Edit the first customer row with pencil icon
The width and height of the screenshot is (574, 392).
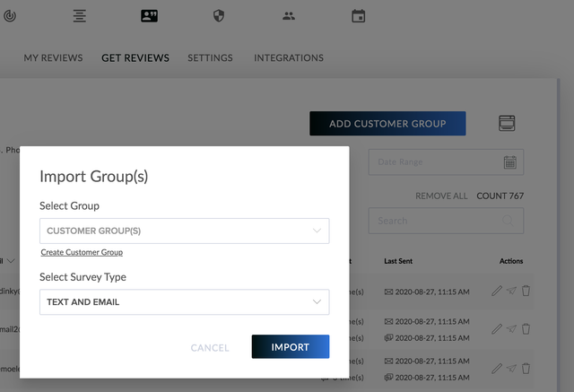coord(497,291)
